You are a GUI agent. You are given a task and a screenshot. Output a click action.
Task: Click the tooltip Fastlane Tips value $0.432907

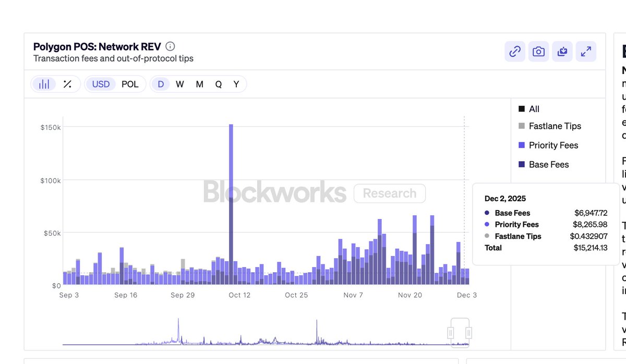[588, 236]
